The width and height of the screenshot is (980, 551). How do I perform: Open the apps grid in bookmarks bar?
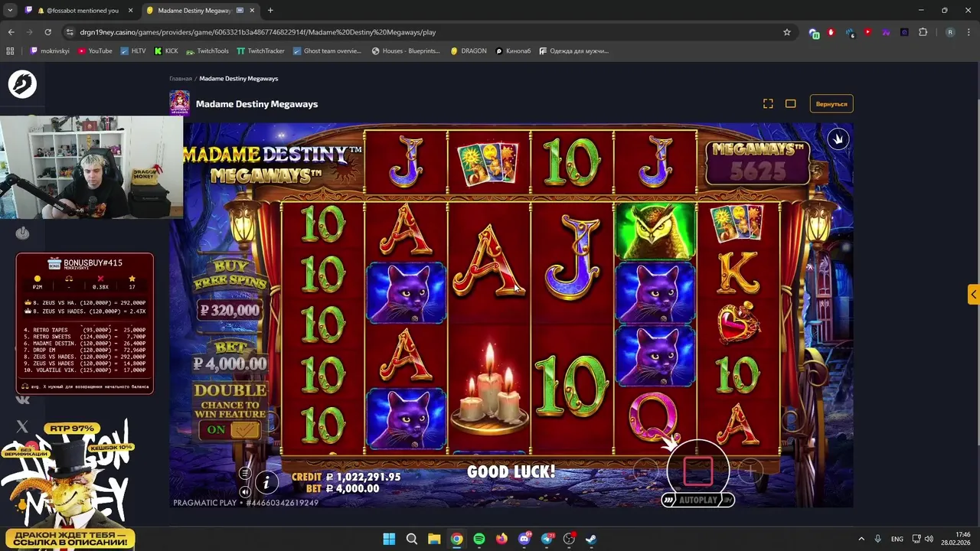(10, 51)
